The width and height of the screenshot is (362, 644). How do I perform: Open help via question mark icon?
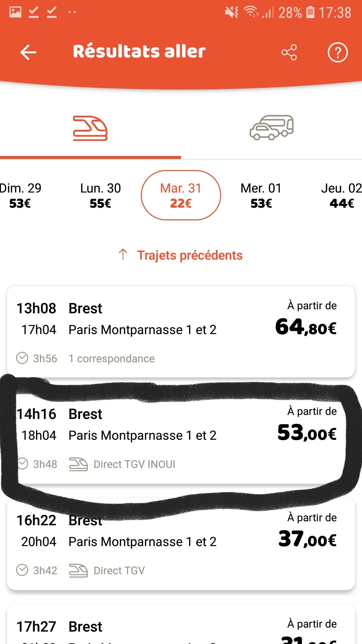[x=338, y=52]
